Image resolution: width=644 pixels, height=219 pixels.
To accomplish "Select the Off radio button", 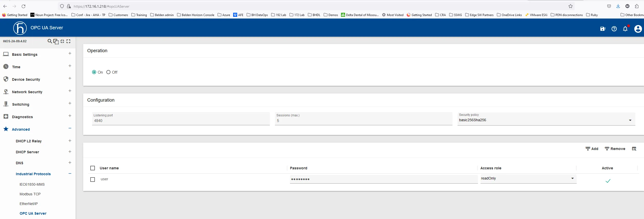I will (x=108, y=72).
